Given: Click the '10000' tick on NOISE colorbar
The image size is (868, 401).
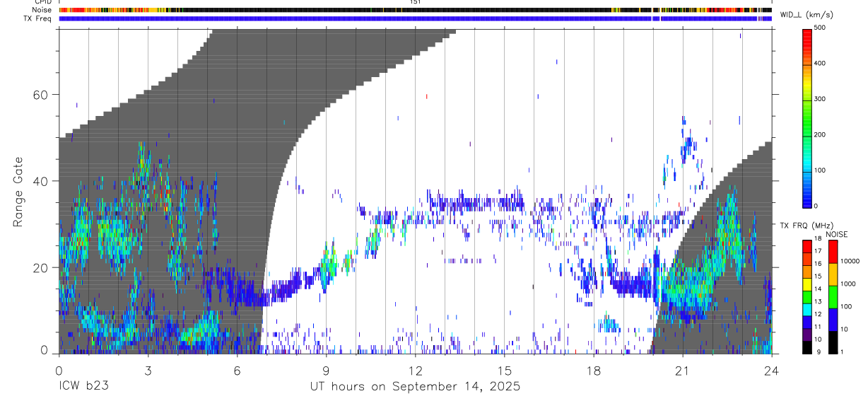Looking at the screenshot, I should tap(850, 261).
